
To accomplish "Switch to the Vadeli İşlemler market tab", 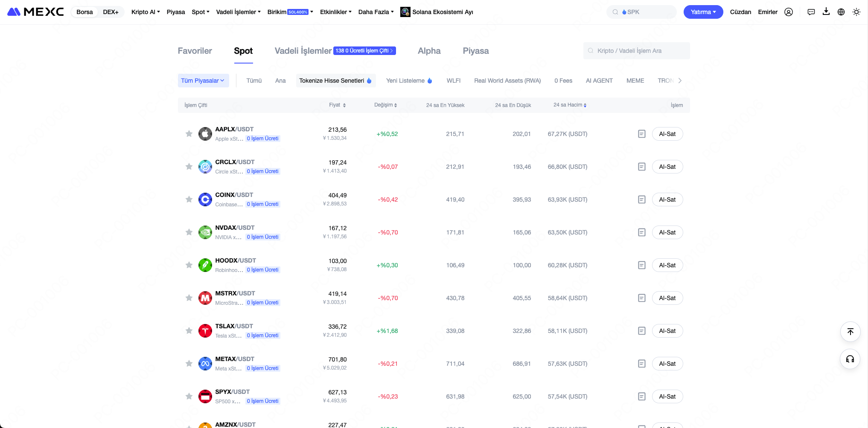I will tap(303, 51).
